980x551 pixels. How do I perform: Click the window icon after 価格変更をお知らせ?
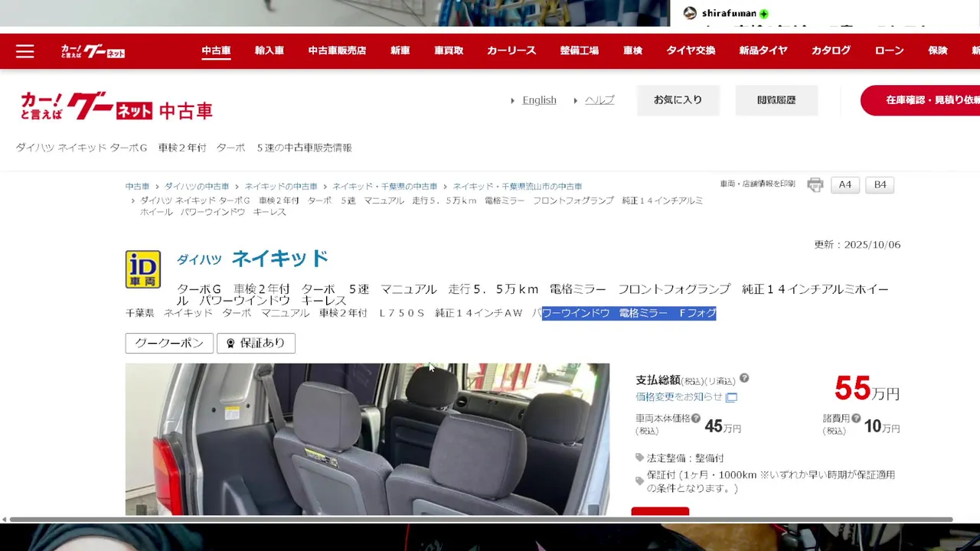coord(731,397)
